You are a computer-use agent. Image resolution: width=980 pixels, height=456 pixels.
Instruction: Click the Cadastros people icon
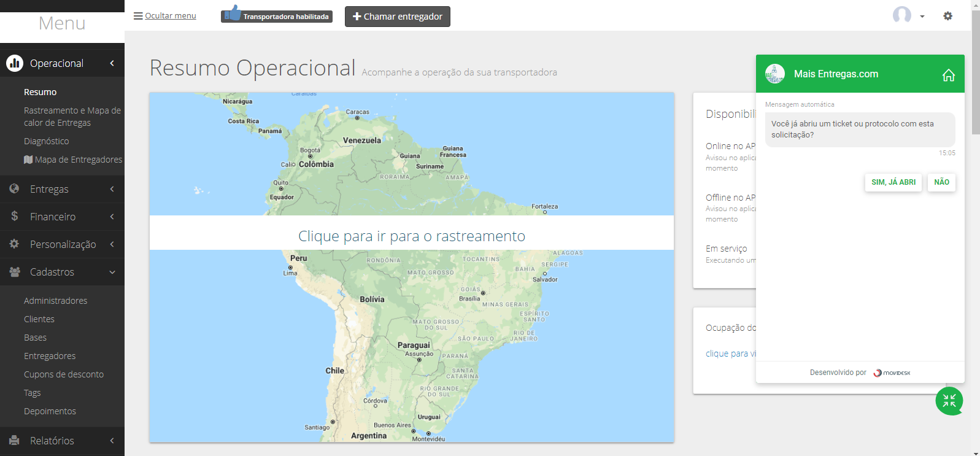click(x=15, y=271)
